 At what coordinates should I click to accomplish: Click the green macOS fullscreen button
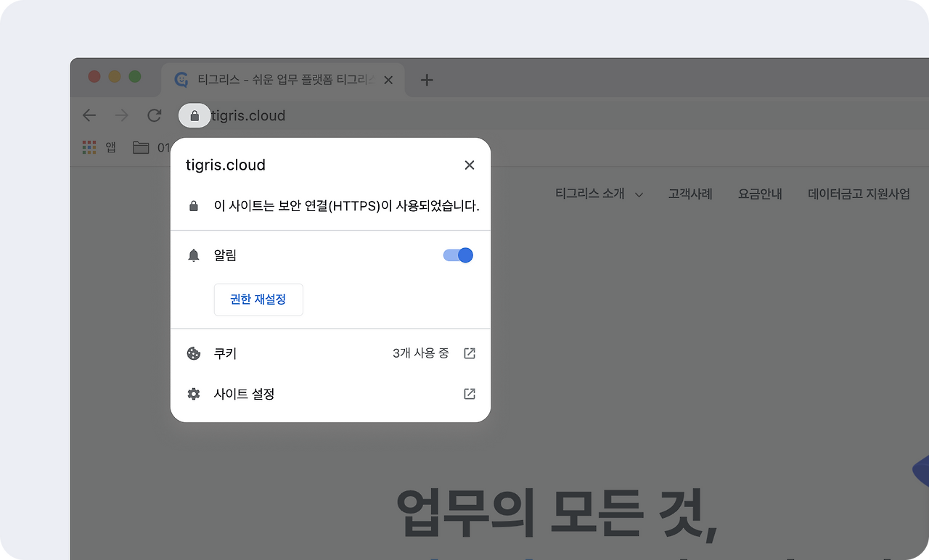coord(135,77)
